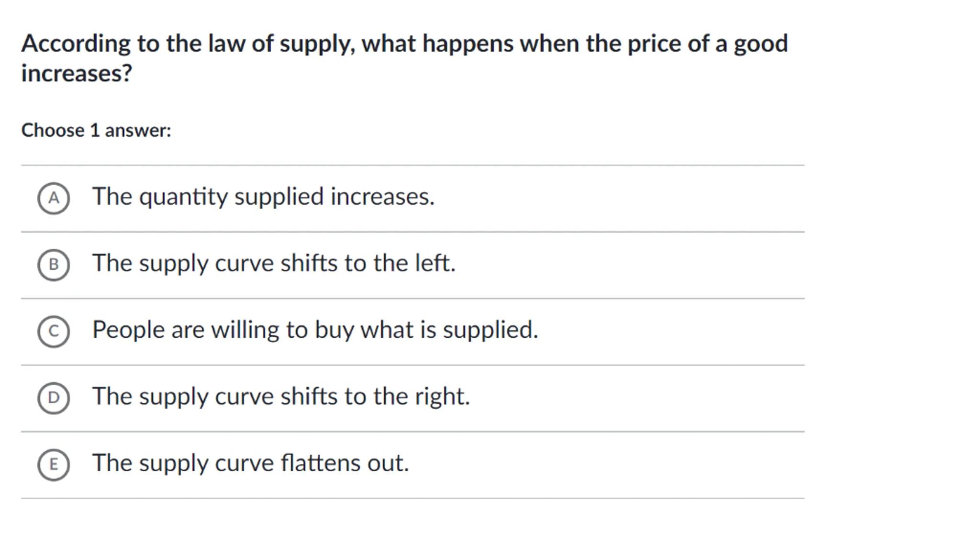Screen dimensions: 980x558
Task: Click answer text 'The supply curve flattens out.'
Action: (250, 463)
